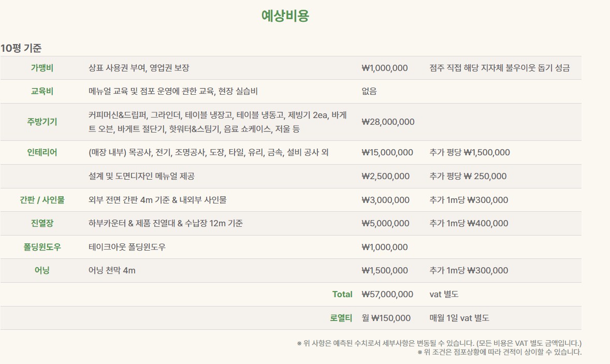610x364 pixels.
Task: Click the 로열티 label
Action: tap(341, 318)
